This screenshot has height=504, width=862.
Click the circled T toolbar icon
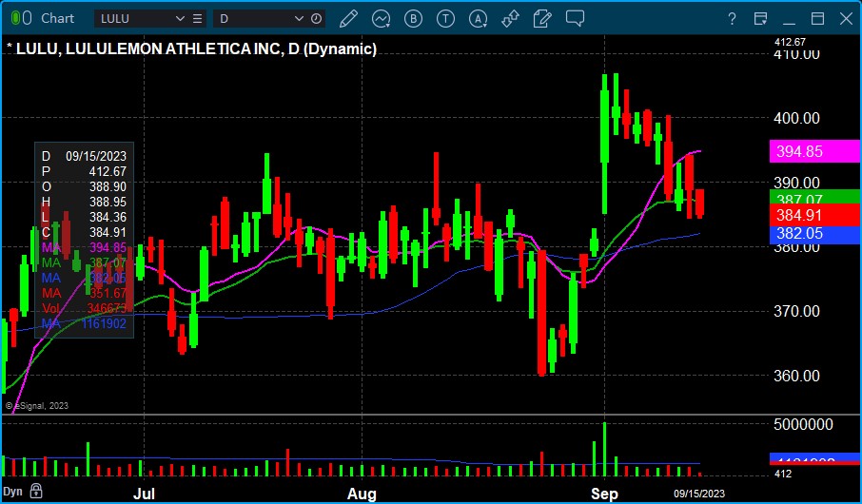pyautogui.click(x=445, y=18)
